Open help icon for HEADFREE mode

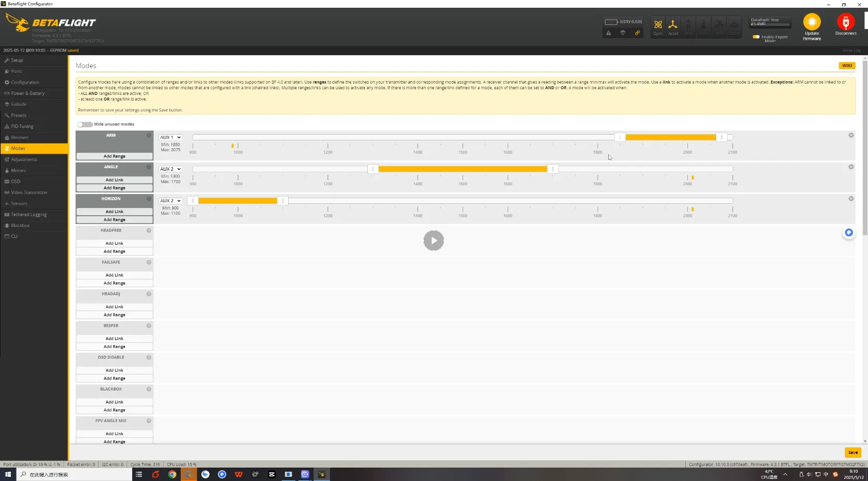(x=149, y=230)
